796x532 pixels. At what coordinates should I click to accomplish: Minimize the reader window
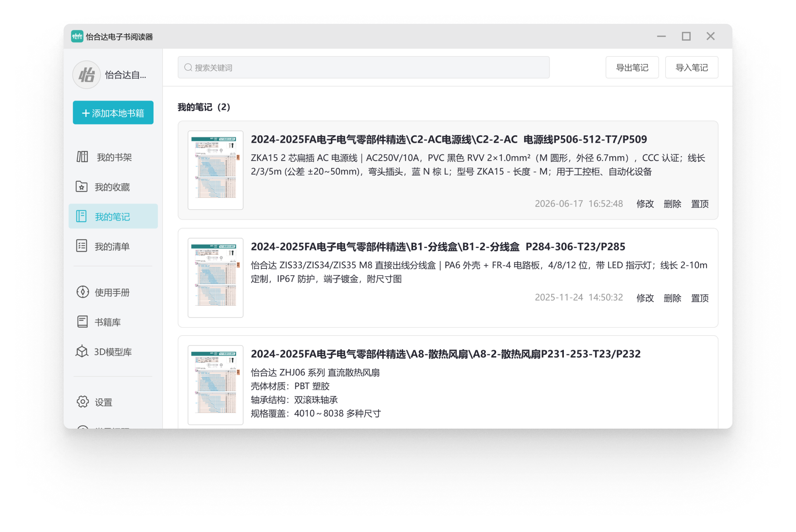tap(661, 37)
